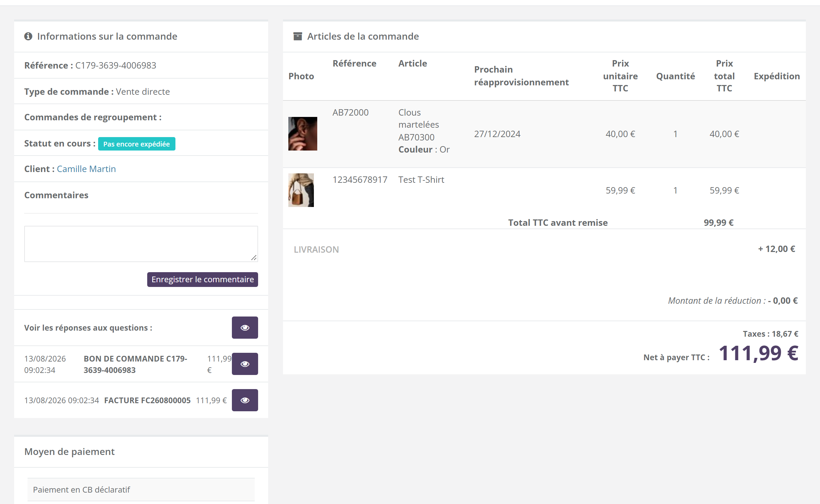View FACTURE FC260800005 with the eye button

pyautogui.click(x=245, y=400)
